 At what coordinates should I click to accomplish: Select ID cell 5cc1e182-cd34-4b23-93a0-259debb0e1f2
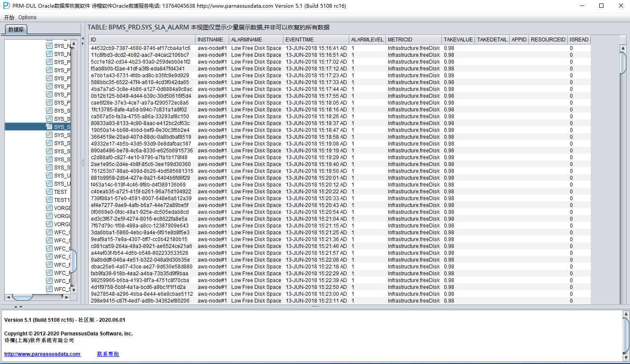[142, 62]
